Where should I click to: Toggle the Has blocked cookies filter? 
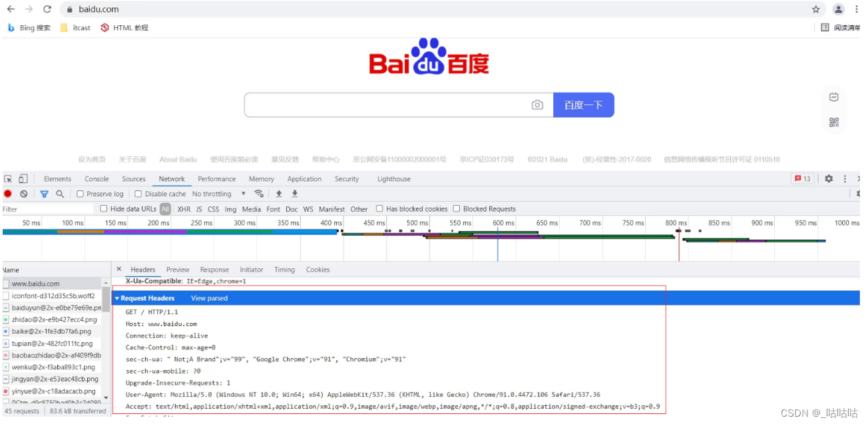[x=379, y=208]
